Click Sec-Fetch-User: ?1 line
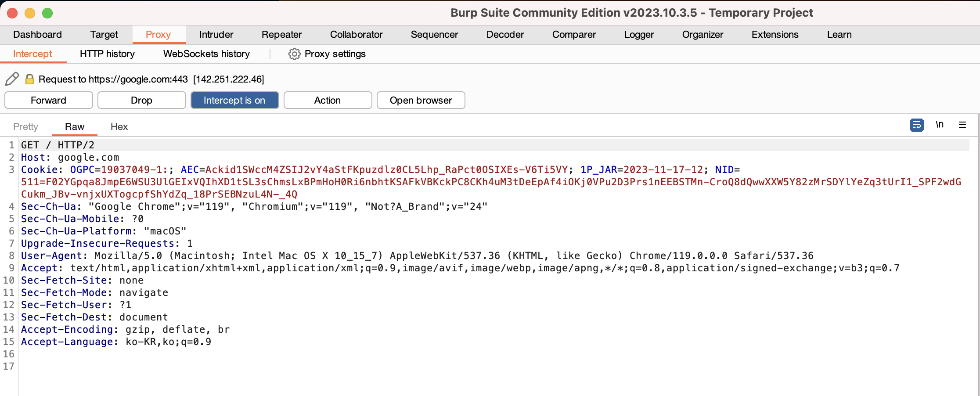Viewport: 980px width, 396px height. pyautogui.click(x=76, y=305)
